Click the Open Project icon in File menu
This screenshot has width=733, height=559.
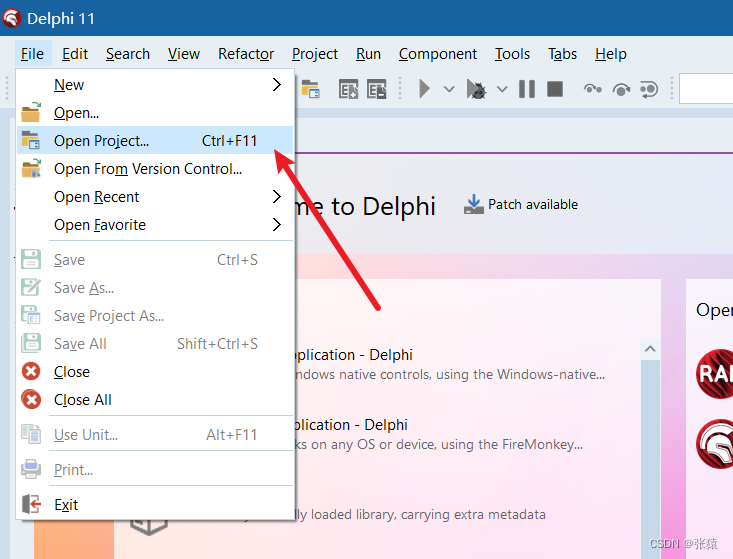[31, 140]
